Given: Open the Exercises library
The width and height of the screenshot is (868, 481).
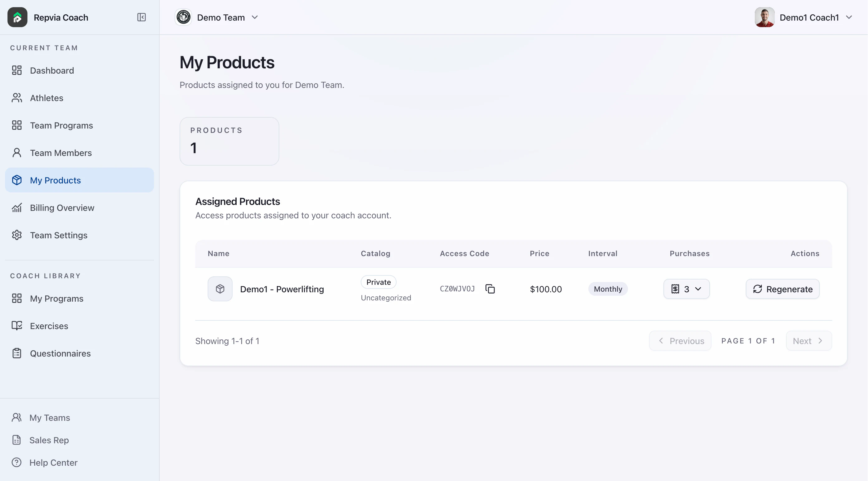Looking at the screenshot, I should (79, 326).
